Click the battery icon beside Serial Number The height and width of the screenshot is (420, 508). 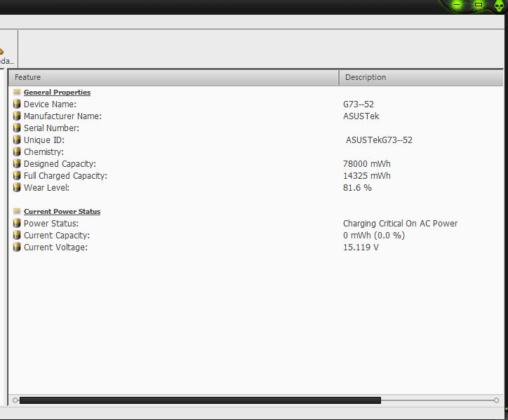click(17, 128)
